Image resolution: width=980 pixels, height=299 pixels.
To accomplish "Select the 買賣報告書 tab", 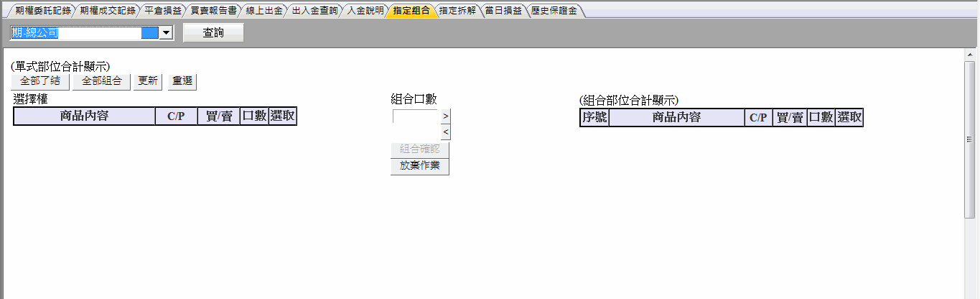I will pyautogui.click(x=208, y=11).
